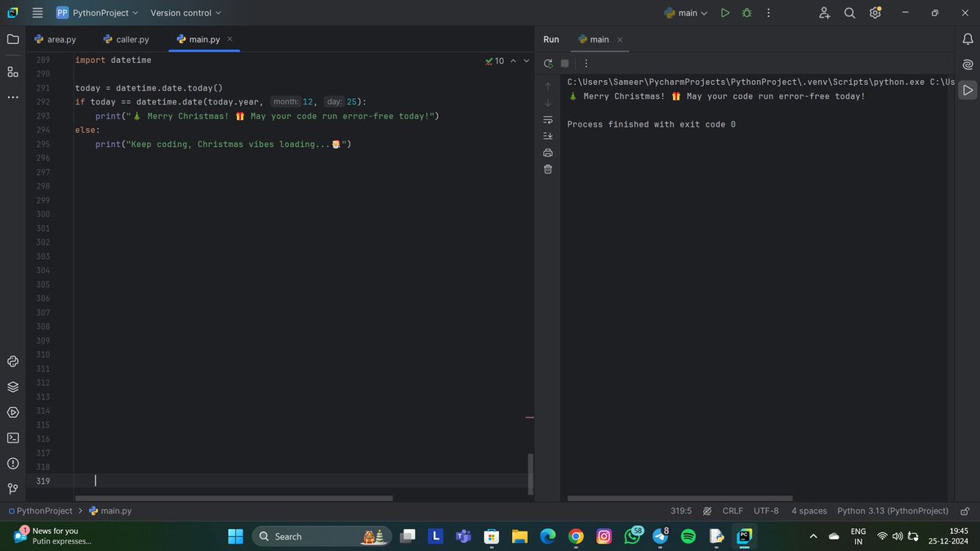The width and height of the screenshot is (980, 551).
Task: Open Python 3.13 interpreter selector
Action: (893, 511)
